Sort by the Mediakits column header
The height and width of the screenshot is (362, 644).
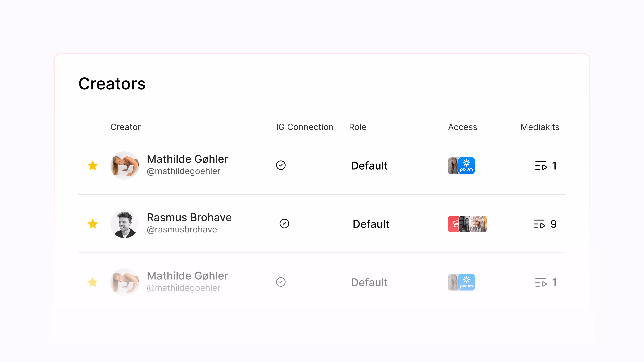(x=540, y=127)
